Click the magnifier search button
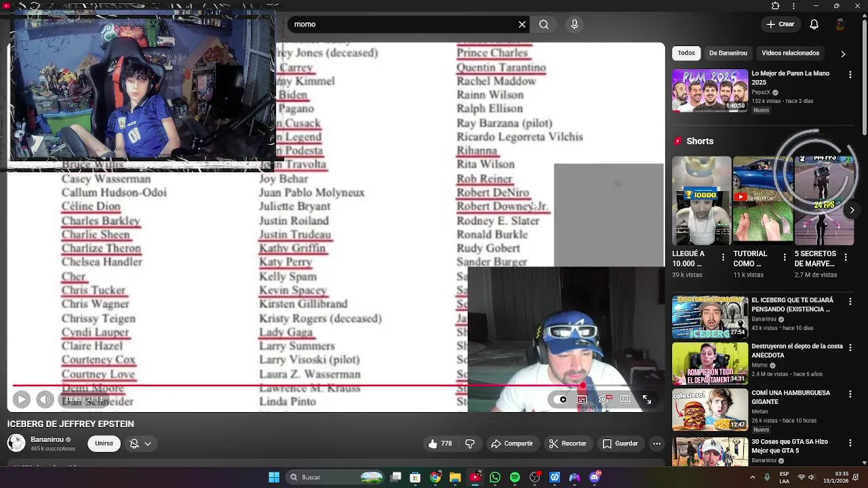868x488 pixels. click(x=544, y=24)
